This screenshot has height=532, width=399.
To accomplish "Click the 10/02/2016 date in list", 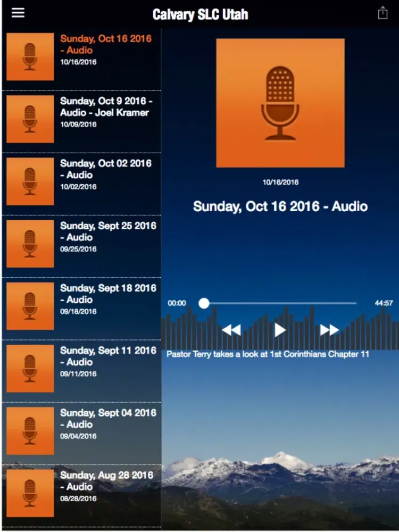I will (x=78, y=187).
